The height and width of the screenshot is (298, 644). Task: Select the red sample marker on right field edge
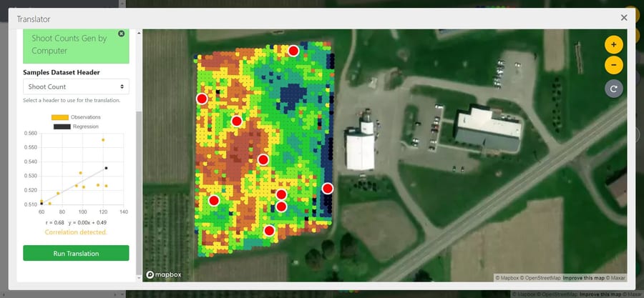coord(327,189)
